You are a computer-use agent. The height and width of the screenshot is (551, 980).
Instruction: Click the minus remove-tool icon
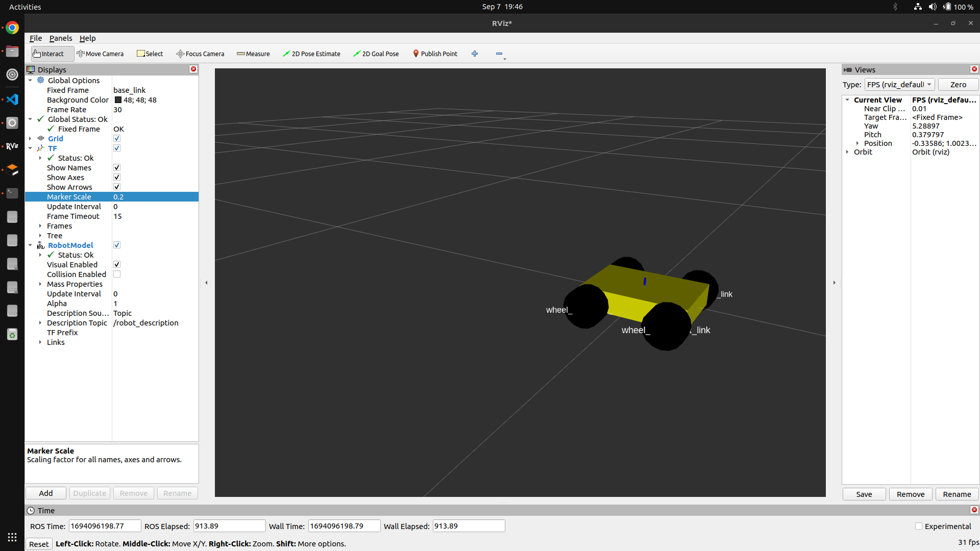coord(499,54)
